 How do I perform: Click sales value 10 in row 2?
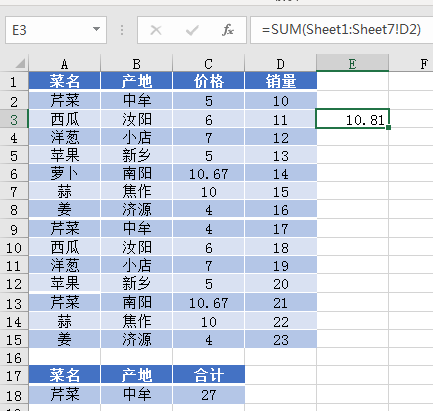(280, 100)
